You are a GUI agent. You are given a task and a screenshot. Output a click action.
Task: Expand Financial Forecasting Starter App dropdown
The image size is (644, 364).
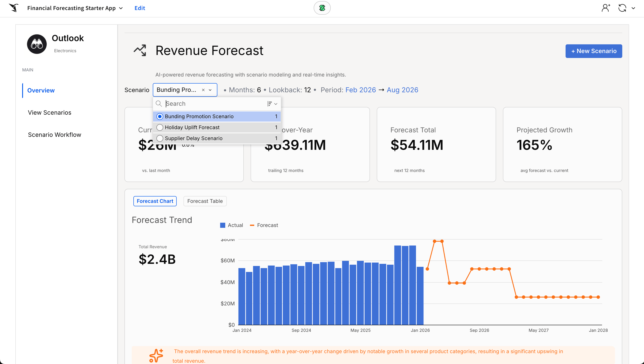pyautogui.click(x=121, y=8)
